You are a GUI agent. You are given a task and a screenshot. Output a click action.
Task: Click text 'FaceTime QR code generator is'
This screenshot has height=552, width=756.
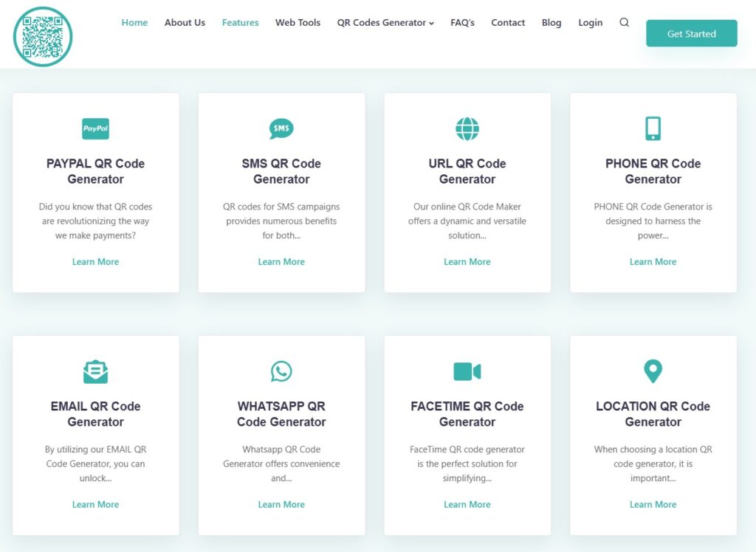[467, 457]
